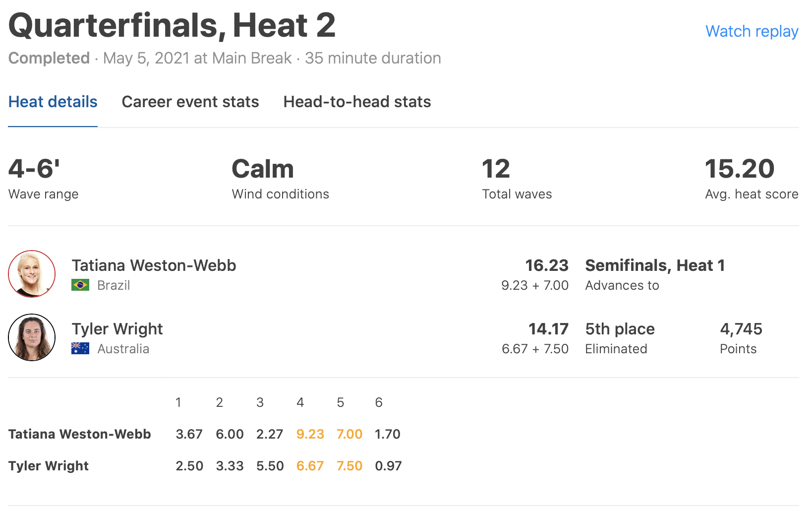Click Tyler Wright's profile photo
The height and width of the screenshot is (515, 812).
coord(32,337)
